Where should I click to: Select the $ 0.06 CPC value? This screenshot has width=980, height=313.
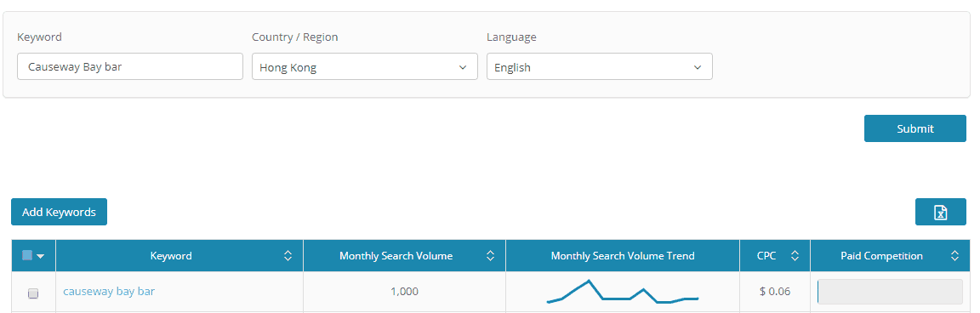click(775, 291)
